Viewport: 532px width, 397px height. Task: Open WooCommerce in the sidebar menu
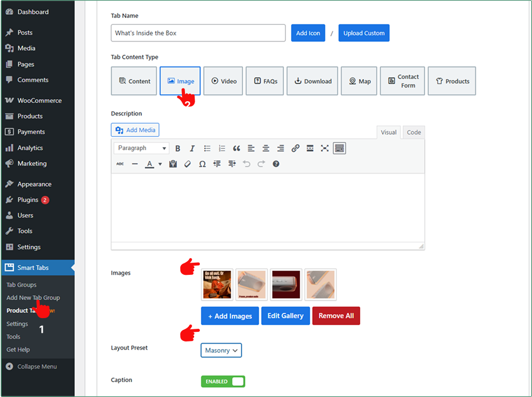(39, 101)
